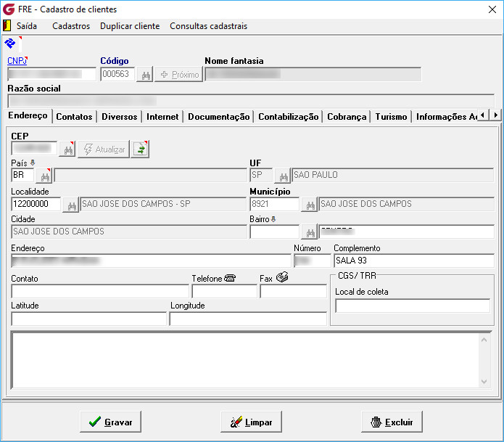Open UF search binoculars icon
This screenshot has height=442, width=504.
(x=284, y=176)
